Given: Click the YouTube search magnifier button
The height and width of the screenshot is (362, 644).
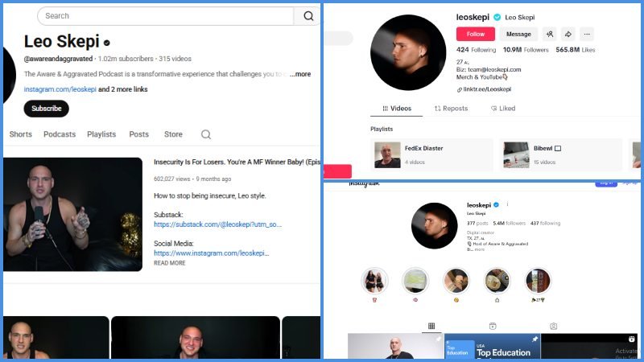Looking at the screenshot, I should tap(308, 16).
